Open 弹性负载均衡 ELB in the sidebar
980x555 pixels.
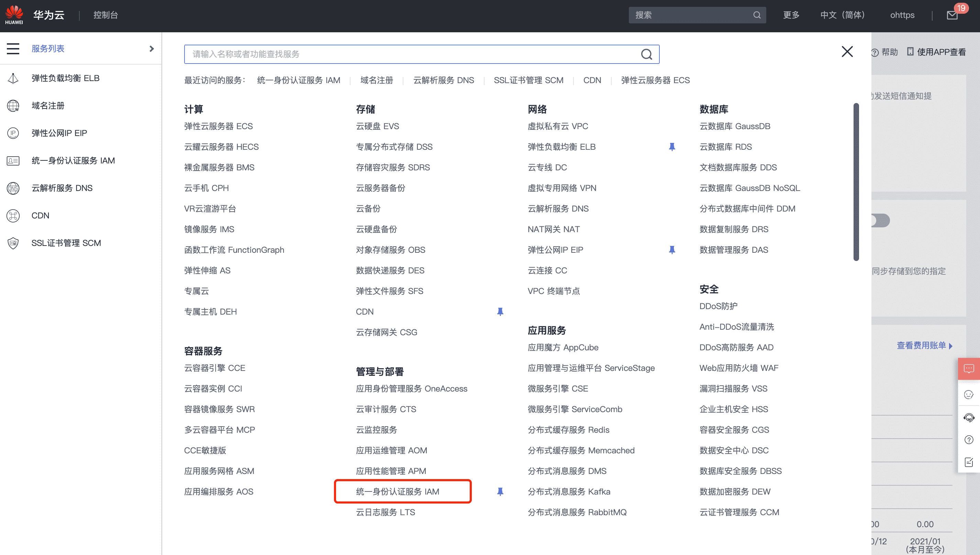coord(66,78)
